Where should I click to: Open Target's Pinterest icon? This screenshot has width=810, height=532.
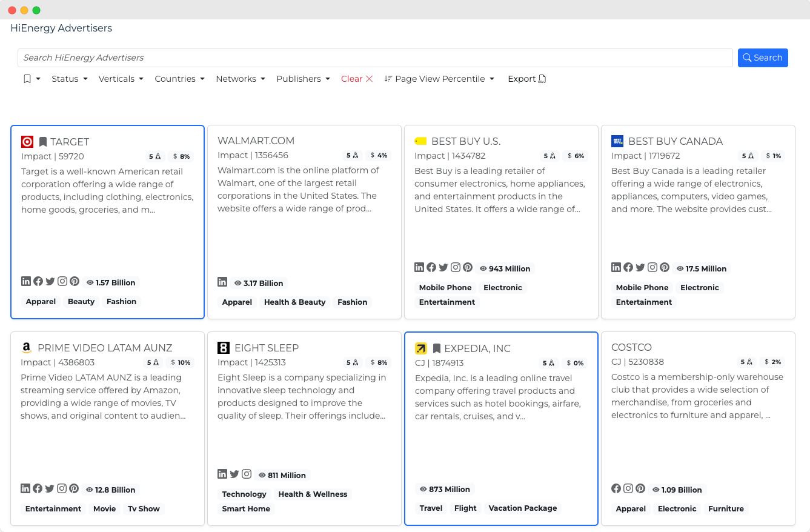click(75, 281)
